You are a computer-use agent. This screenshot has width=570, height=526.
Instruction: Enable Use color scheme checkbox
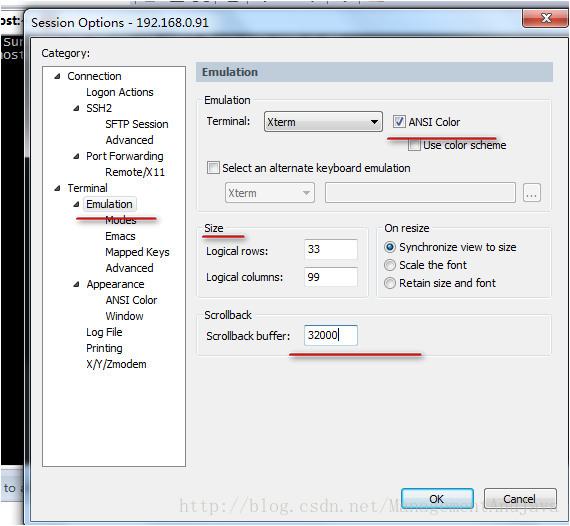click(414, 145)
